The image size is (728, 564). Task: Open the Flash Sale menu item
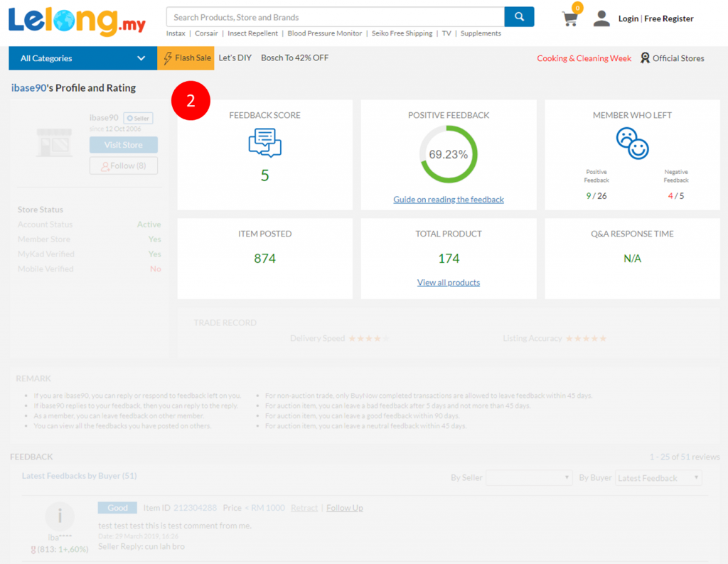point(186,58)
